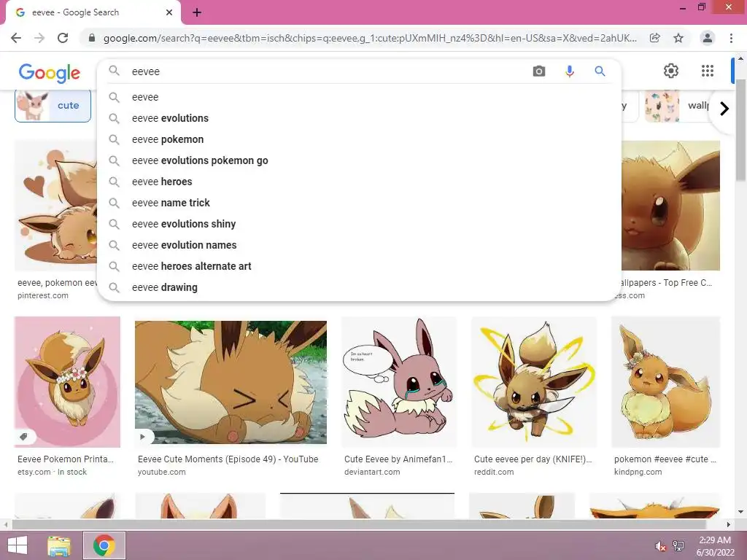
Task: Close the eevee - Google Search tab
Action: tap(169, 12)
